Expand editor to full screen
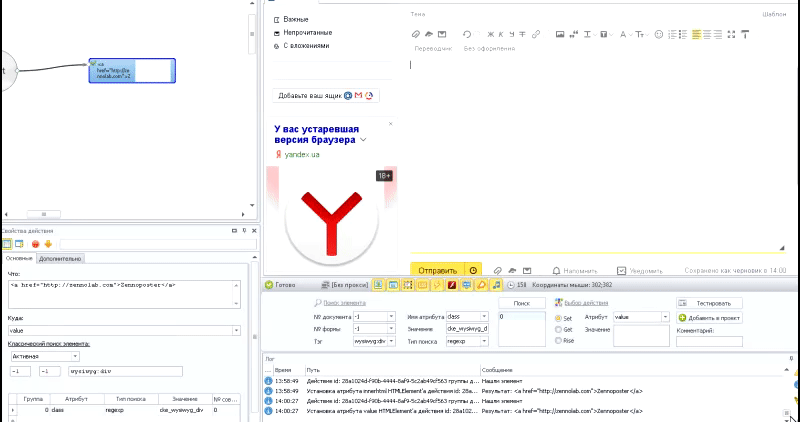 click(x=731, y=35)
